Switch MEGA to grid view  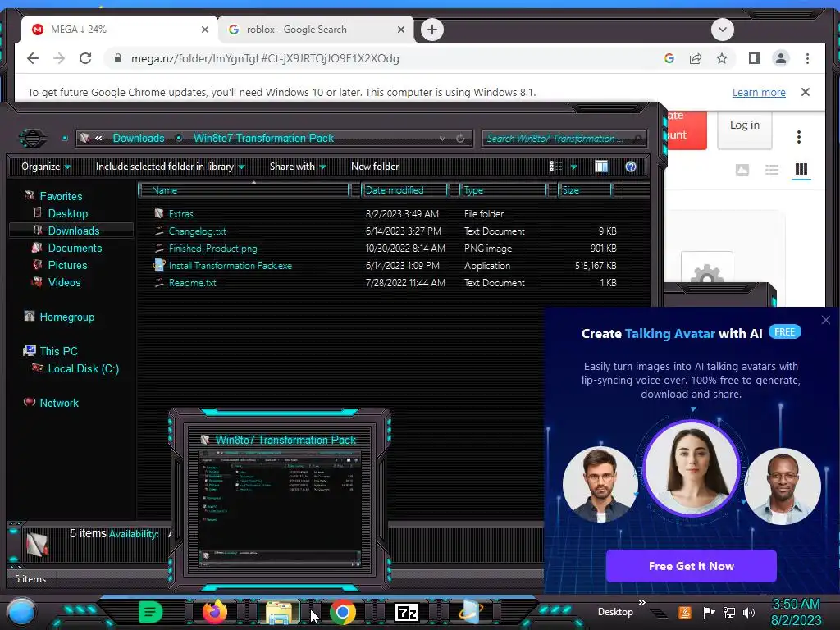coord(801,169)
